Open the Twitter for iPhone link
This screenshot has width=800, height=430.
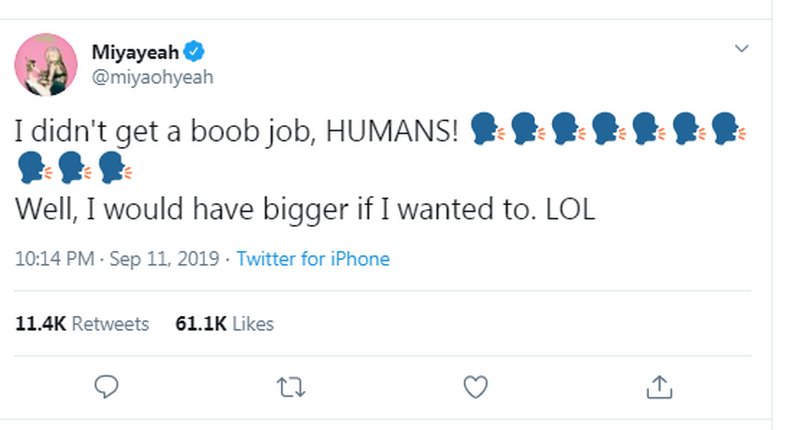pyautogui.click(x=313, y=260)
